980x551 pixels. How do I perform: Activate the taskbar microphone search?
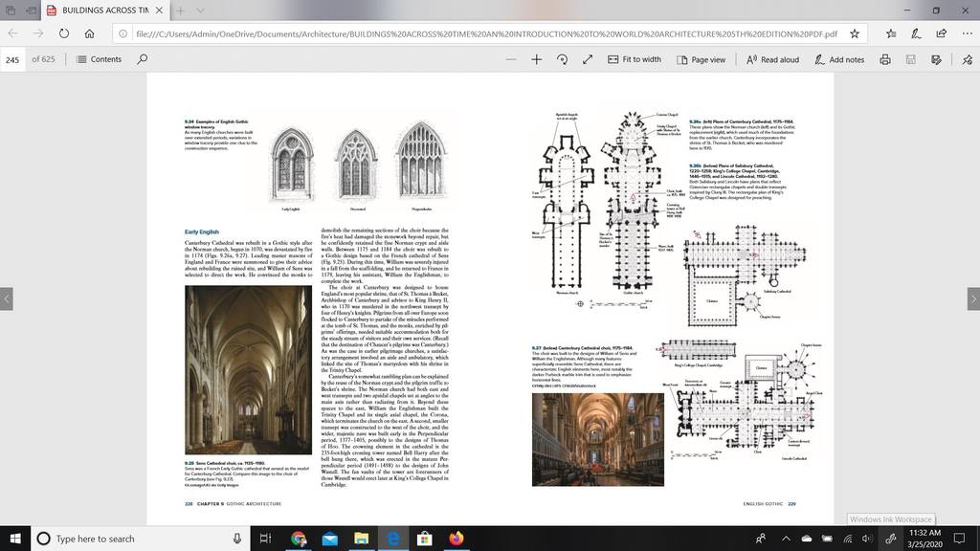tap(237, 539)
